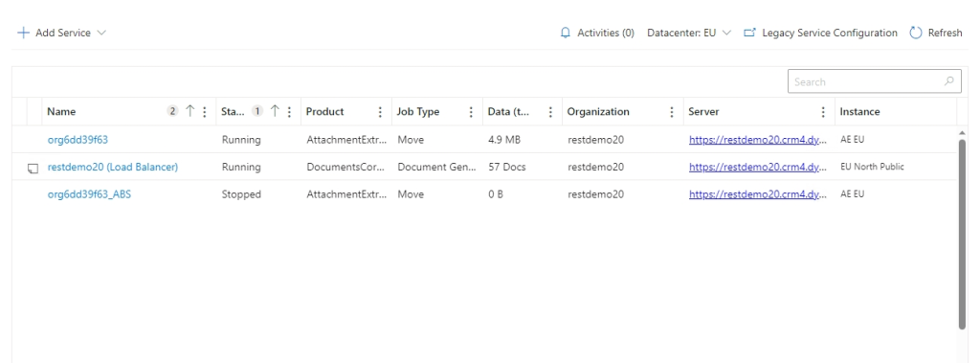Open the server URL in Load Balancer row
980x363 pixels.
pos(758,167)
